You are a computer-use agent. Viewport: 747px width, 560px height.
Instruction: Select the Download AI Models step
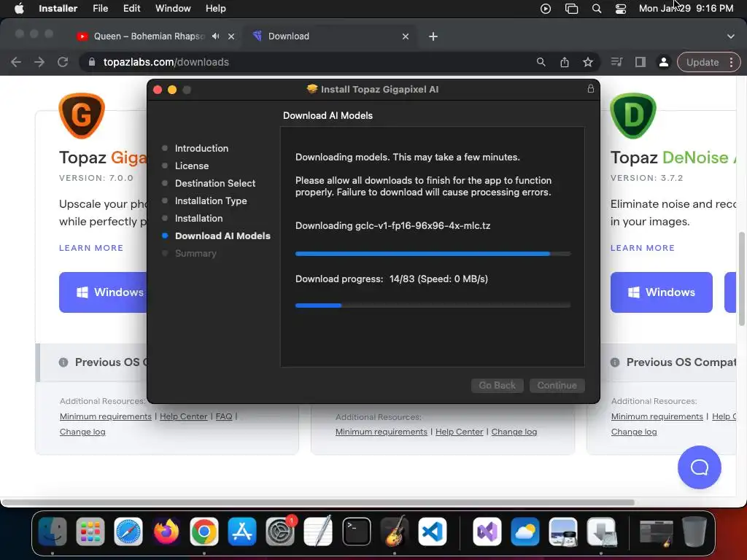(222, 236)
